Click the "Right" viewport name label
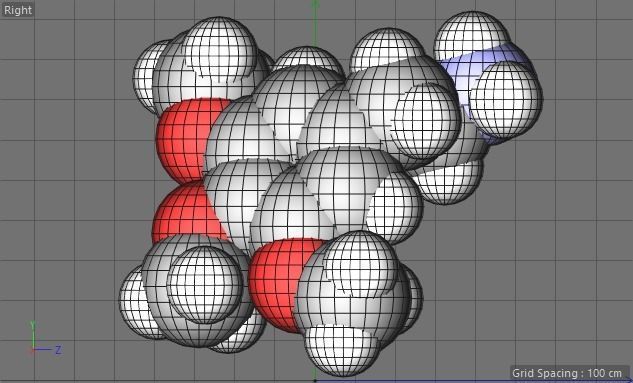This screenshot has width=633, height=383. tap(18, 10)
